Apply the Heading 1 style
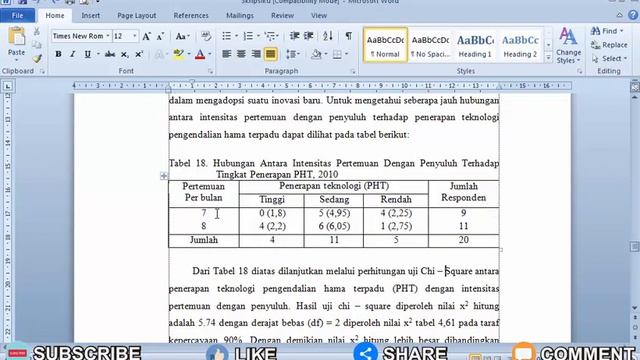Screen dimensions: 640x360 [x=475, y=45]
